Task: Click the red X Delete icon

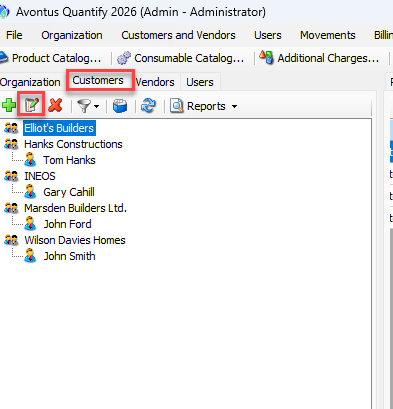Action: coord(55,105)
